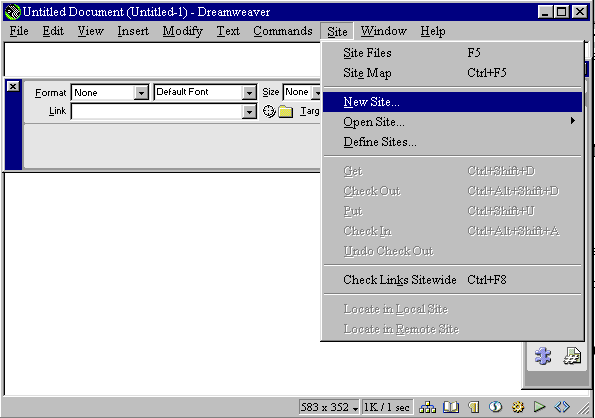The image size is (595, 418).
Task: Expand the Link field dropdown arrow
Action: [249, 112]
